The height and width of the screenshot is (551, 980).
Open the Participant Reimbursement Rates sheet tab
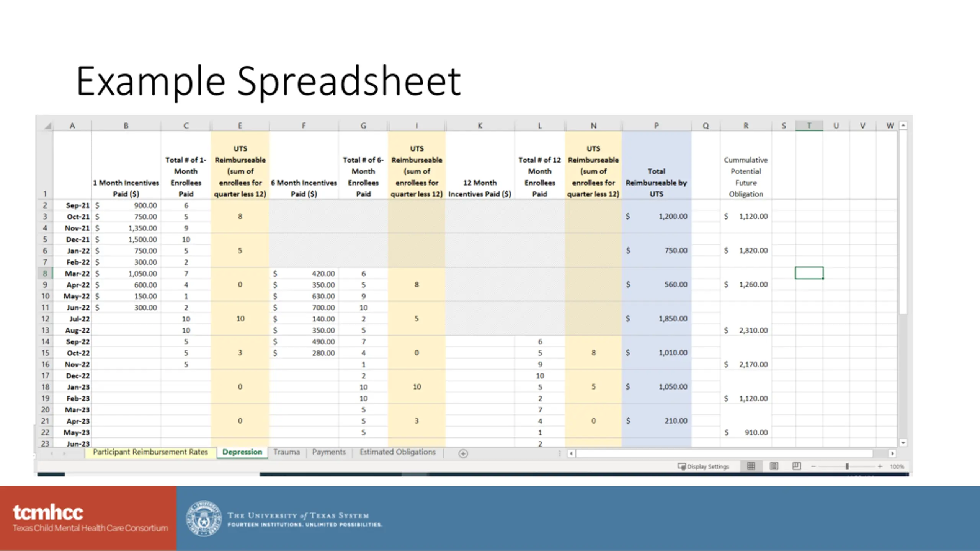coord(150,452)
